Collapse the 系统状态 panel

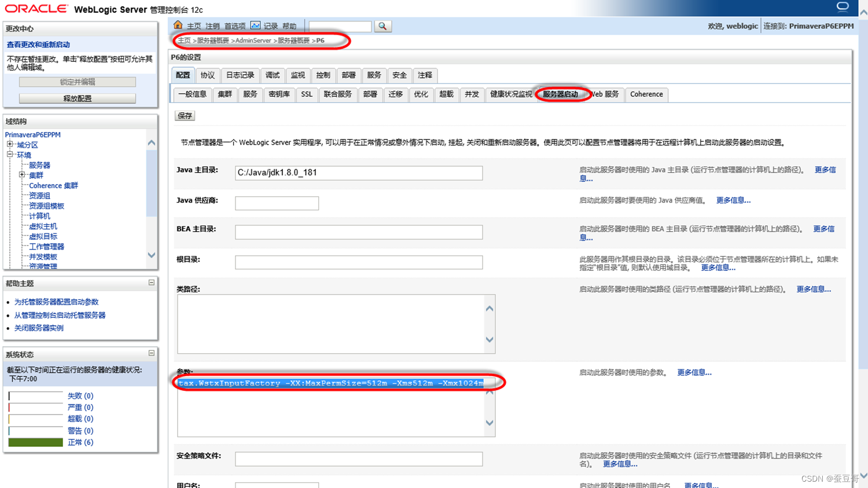[x=152, y=353]
